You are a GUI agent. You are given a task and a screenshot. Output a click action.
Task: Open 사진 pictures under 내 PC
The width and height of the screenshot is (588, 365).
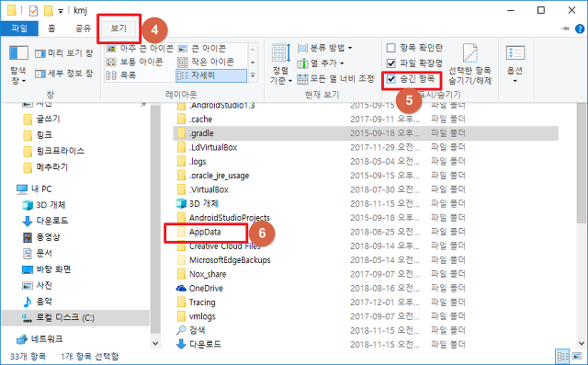point(37,286)
